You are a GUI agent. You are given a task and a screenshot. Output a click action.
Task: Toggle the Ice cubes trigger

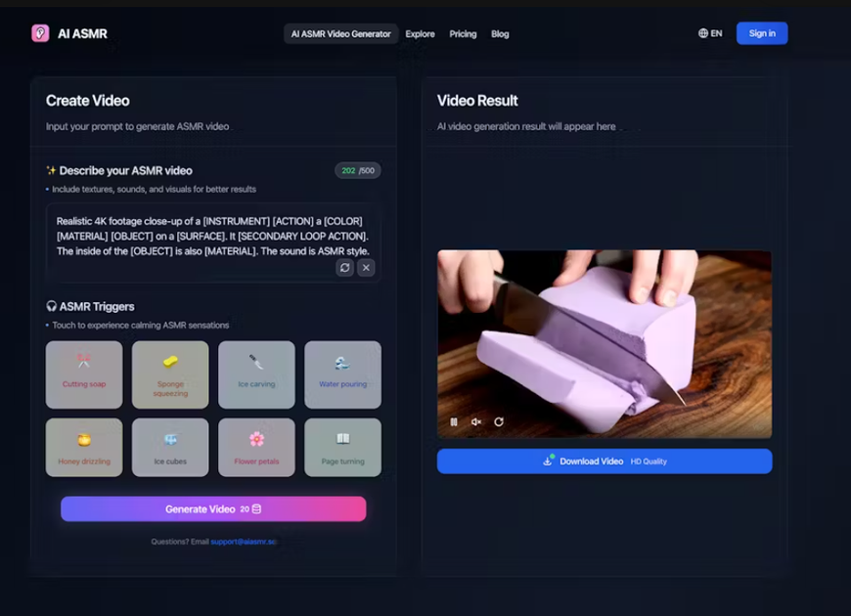pos(169,446)
